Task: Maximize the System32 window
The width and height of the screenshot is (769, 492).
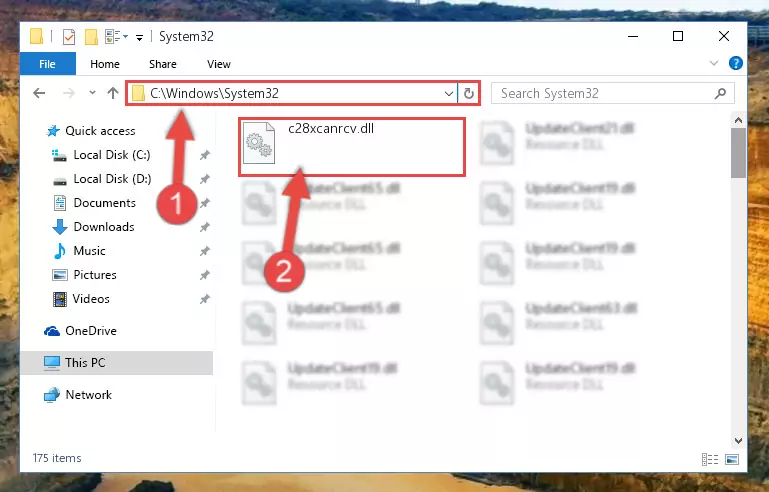Action: tap(678, 36)
